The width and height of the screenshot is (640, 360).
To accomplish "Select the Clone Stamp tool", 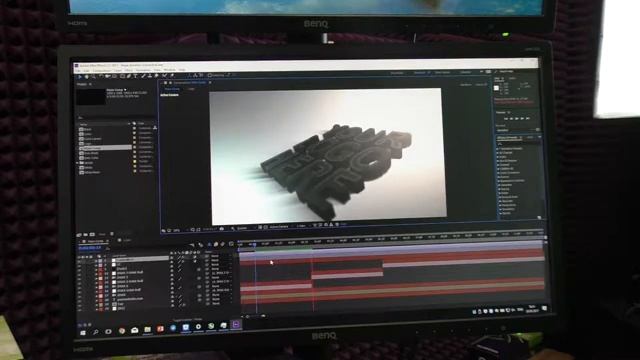I will [150, 76].
